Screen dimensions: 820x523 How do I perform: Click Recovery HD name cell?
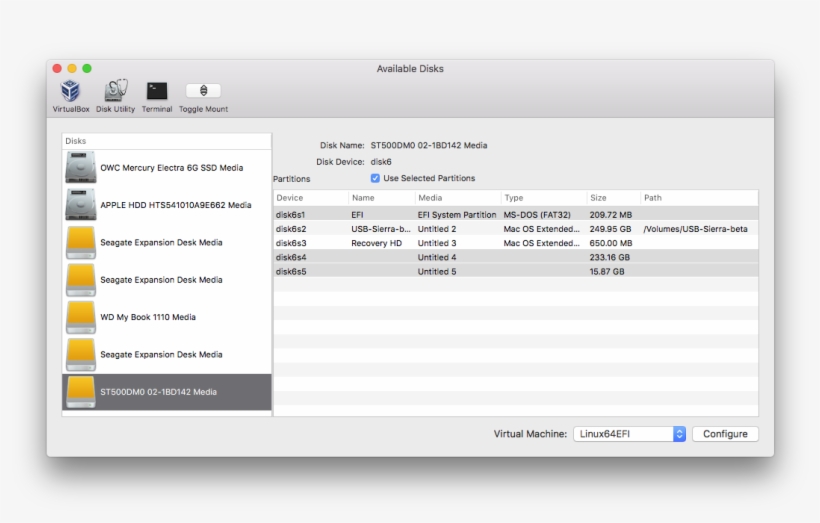click(377, 243)
